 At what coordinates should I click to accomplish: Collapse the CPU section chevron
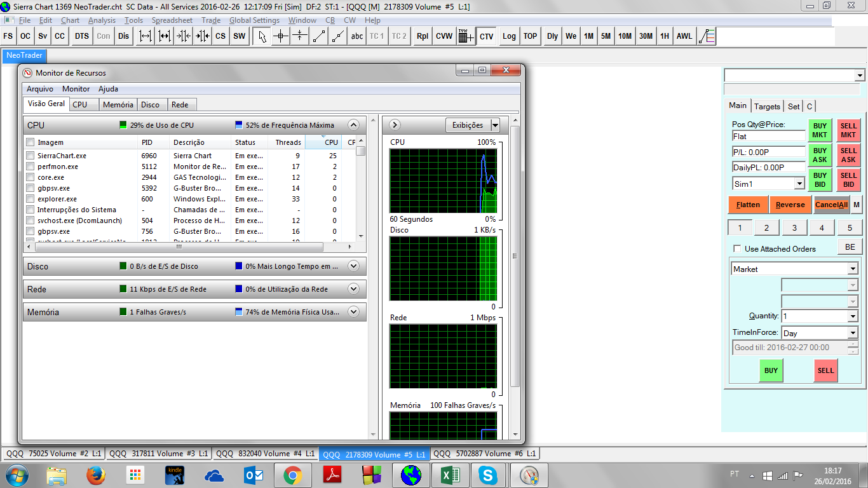click(x=354, y=125)
